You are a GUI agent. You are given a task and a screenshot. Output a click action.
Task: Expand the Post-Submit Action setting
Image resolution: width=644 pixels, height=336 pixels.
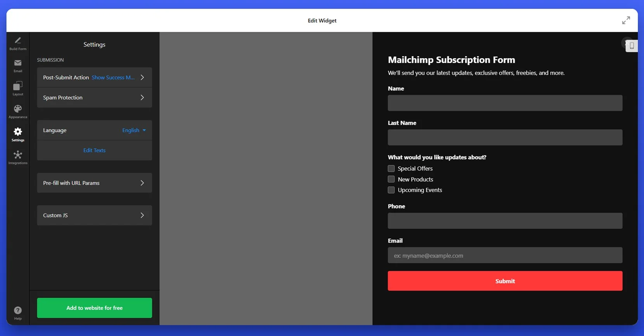coord(94,78)
